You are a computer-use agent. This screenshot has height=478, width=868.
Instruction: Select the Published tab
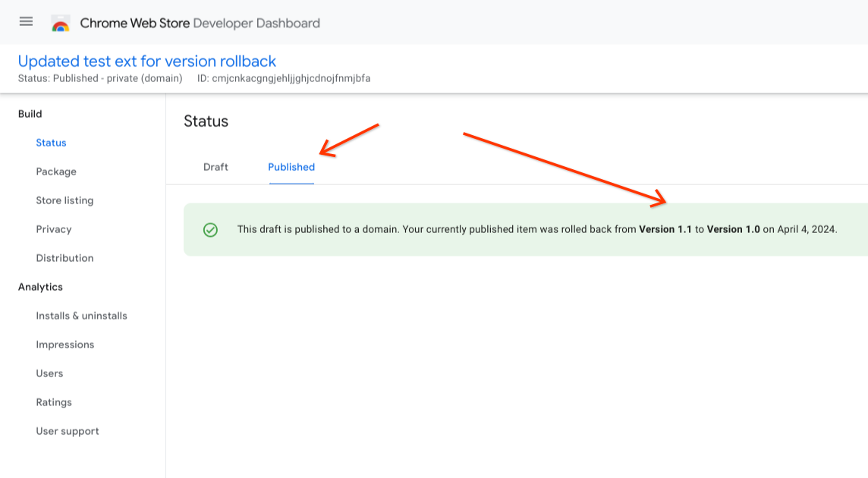point(291,167)
